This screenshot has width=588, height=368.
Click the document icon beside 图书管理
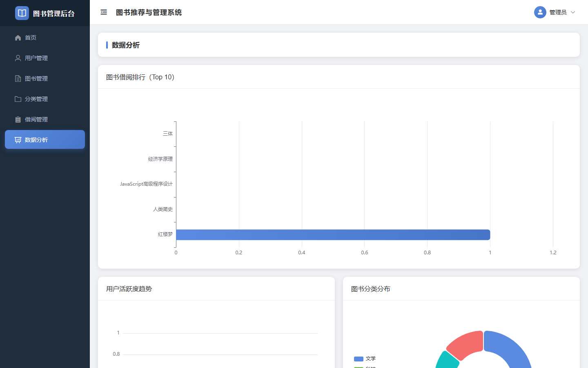point(18,79)
